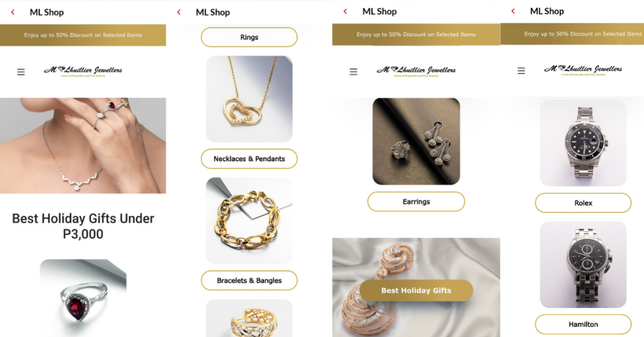This screenshot has width=644, height=337.
Task: Tap the gold chain bracelet image
Action: (x=249, y=221)
